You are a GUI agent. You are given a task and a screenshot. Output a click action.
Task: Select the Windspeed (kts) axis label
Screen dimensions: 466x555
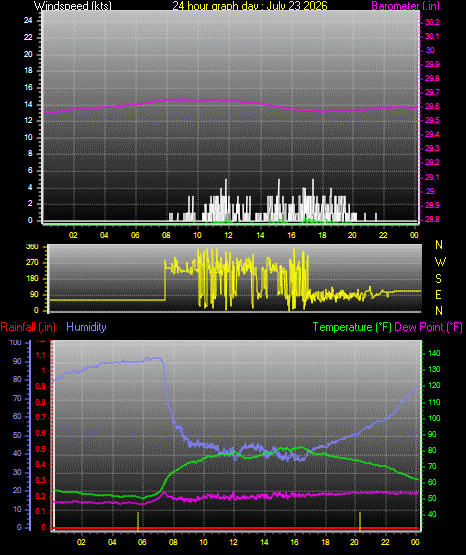click(x=73, y=6)
